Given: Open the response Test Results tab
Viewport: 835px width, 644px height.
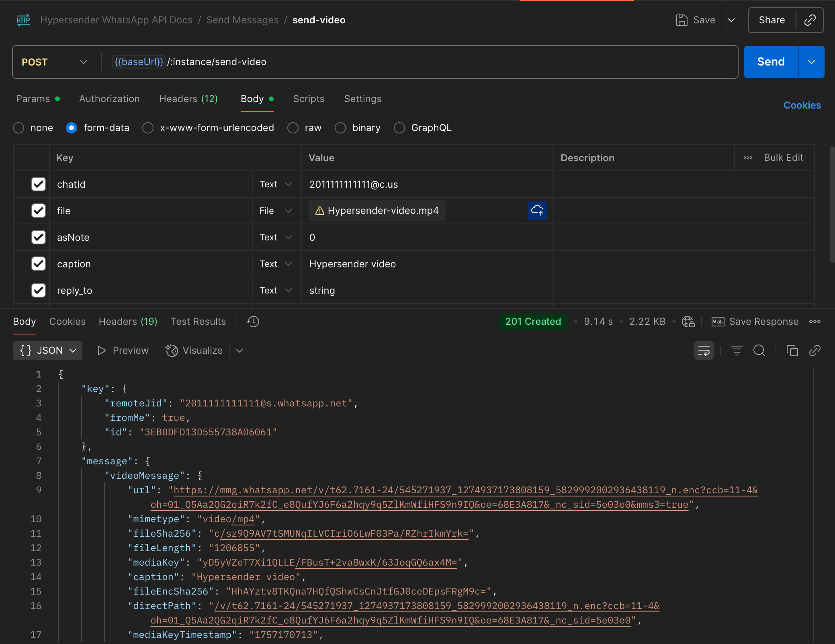Looking at the screenshot, I should (x=198, y=322).
